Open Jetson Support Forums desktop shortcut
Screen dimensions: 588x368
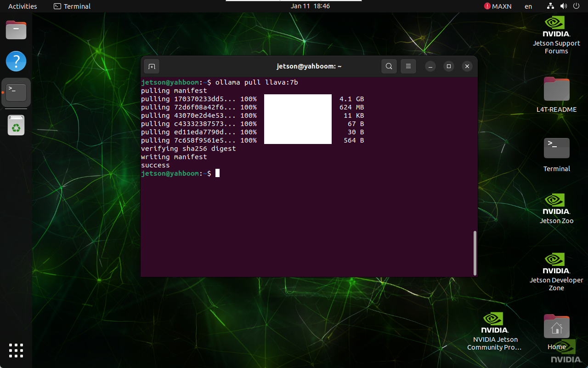pyautogui.click(x=556, y=35)
